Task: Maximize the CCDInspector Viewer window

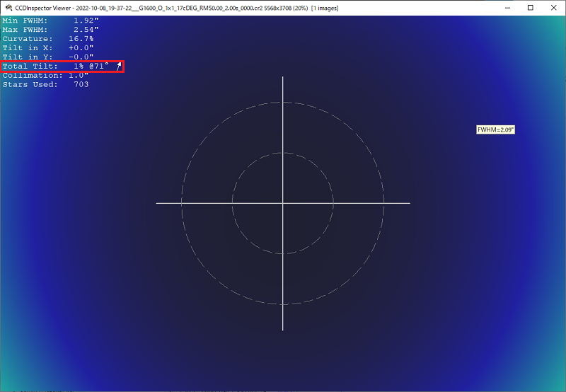Action: pos(530,8)
